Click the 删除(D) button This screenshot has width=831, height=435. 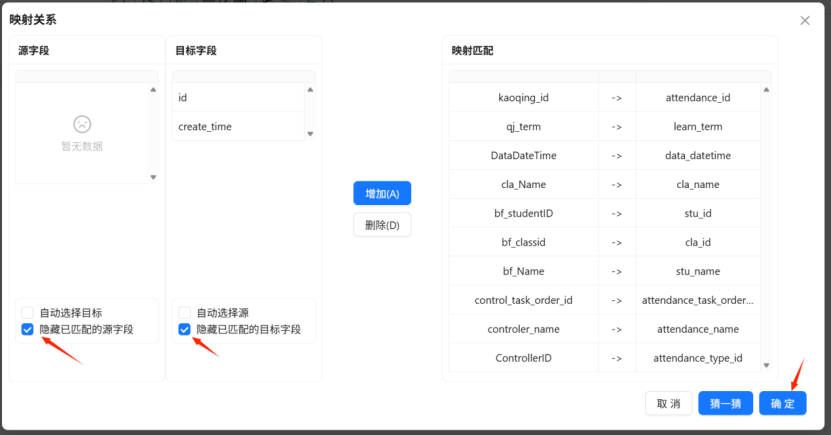point(382,225)
